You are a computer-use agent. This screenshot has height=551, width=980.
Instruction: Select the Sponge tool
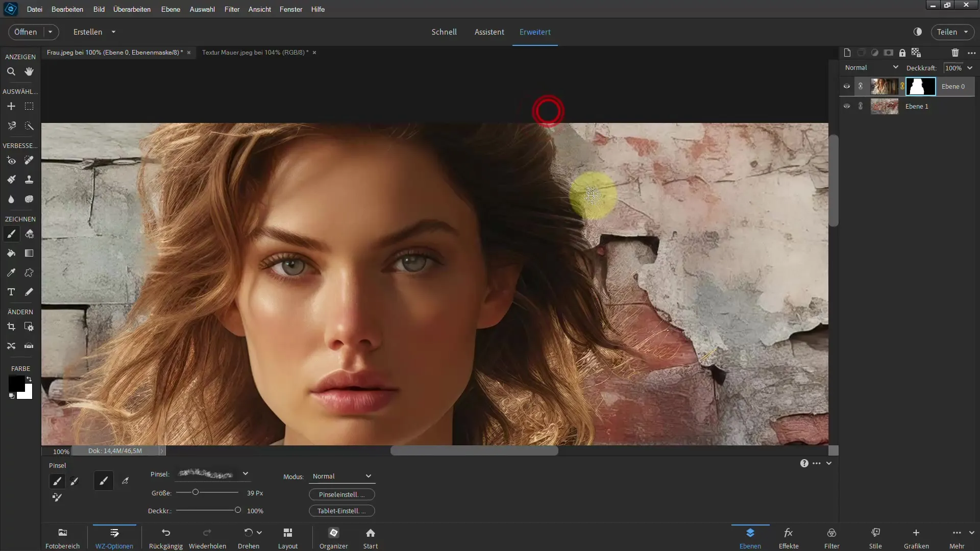(29, 199)
